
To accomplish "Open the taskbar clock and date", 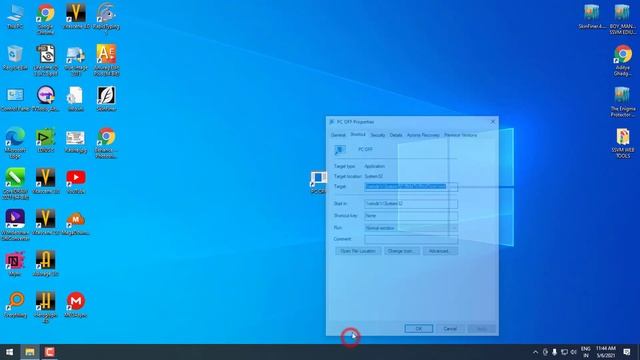I will click(606, 352).
